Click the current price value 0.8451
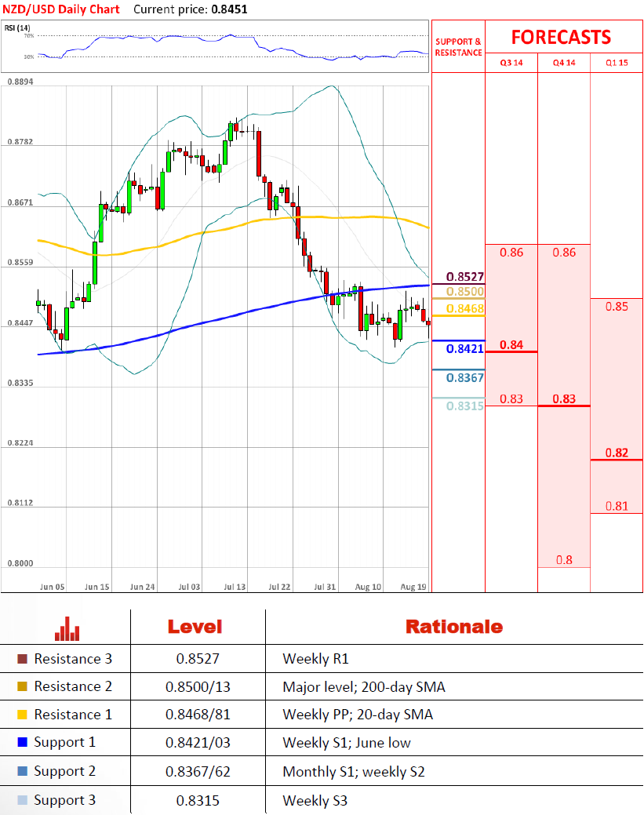Image resolution: width=644 pixels, height=815 pixels. (x=229, y=9)
